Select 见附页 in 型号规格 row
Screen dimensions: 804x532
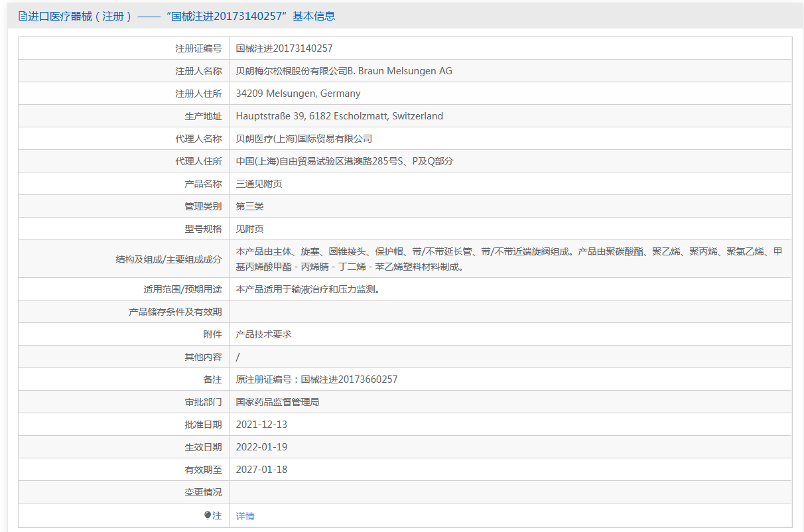pyautogui.click(x=250, y=229)
